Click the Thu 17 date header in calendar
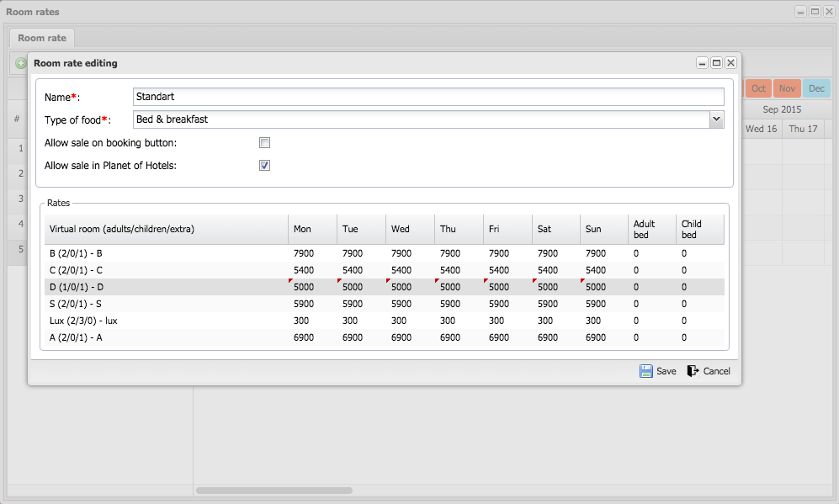Screen dimensions: 839x504 (803, 129)
